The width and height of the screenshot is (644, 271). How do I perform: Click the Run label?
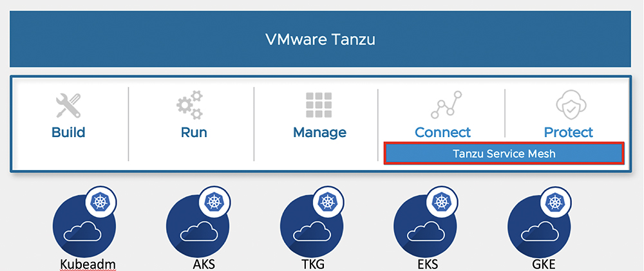[x=194, y=132]
